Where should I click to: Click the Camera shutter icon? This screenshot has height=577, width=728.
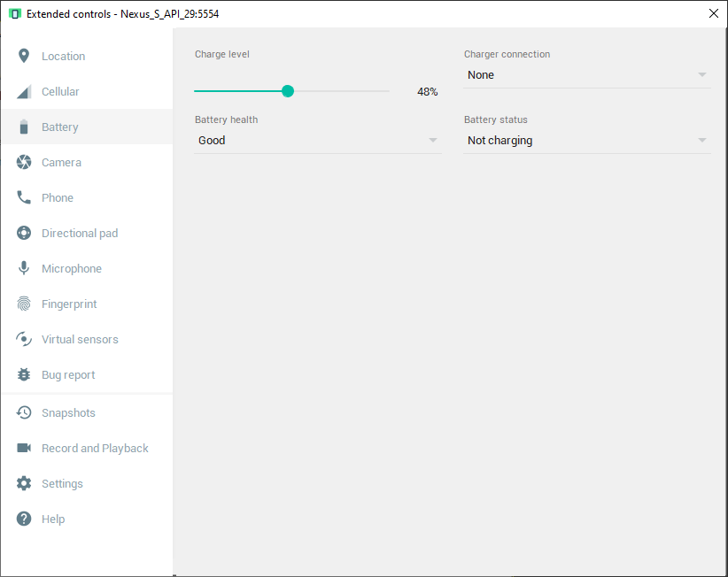tap(24, 162)
